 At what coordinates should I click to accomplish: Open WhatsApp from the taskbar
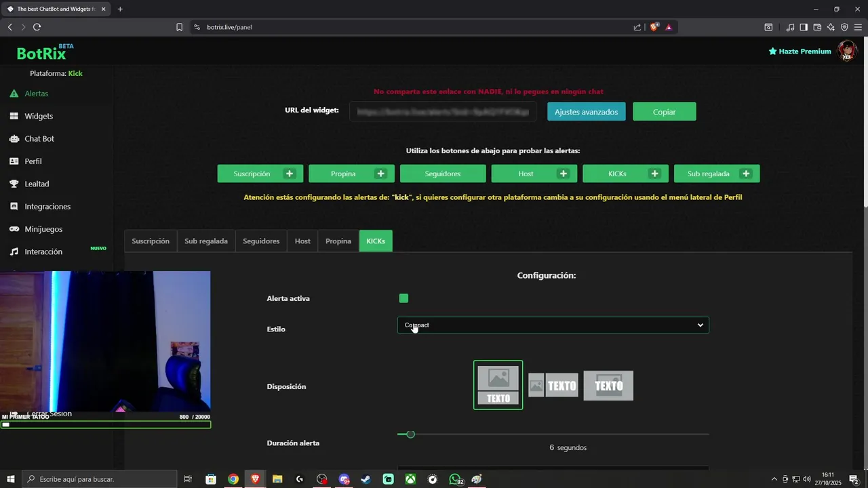point(455,479)
